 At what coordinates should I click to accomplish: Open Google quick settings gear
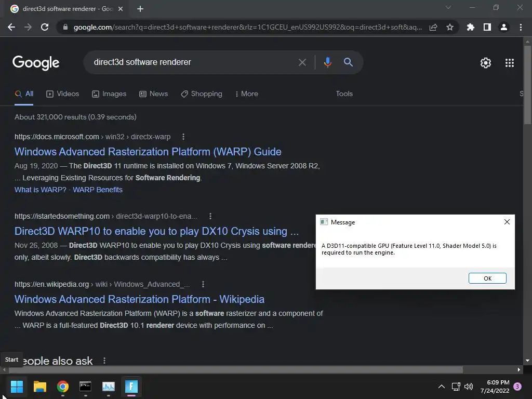click(486, 63)
